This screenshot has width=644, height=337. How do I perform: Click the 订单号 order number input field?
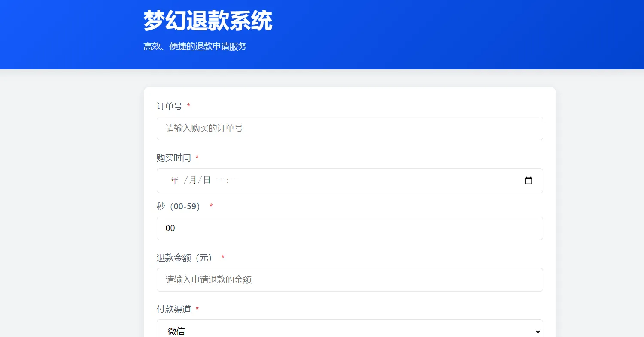click(x=350, y=128)
